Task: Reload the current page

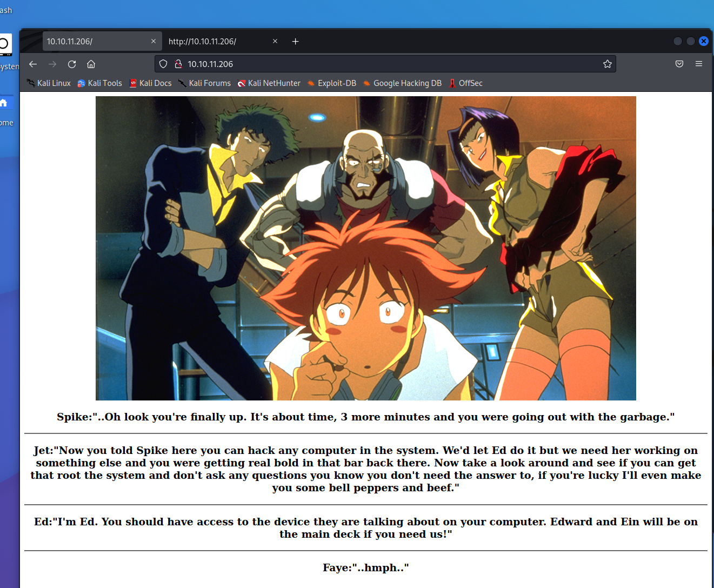Action: 72,64
